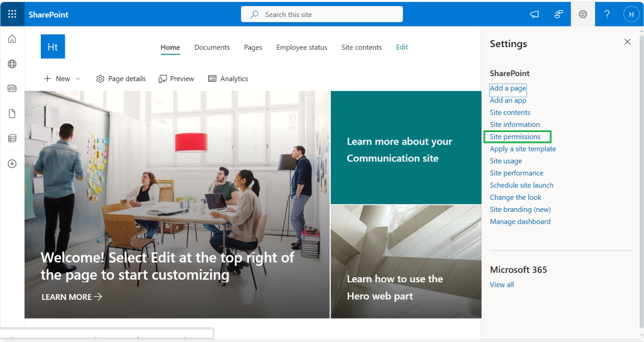Open Site permissions

[515, 136]
